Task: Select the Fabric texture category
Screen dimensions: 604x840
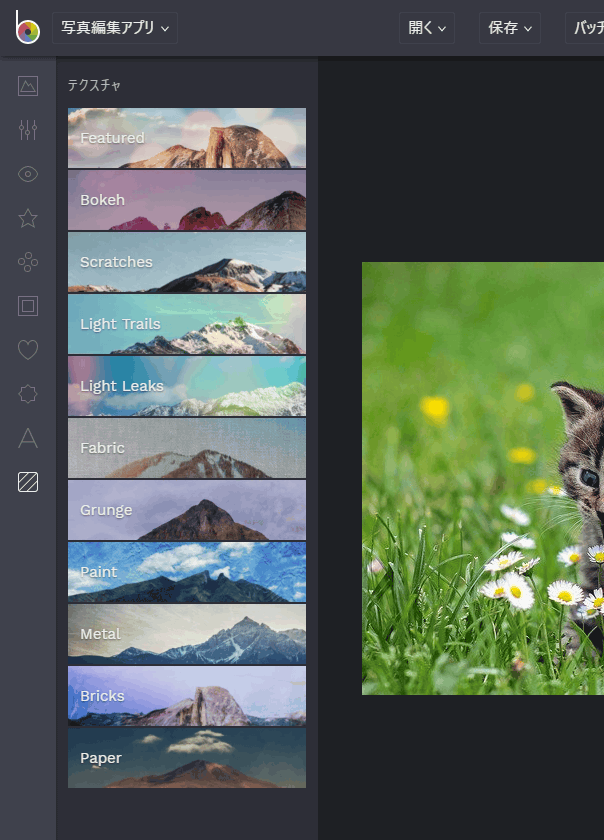Action: pos(187,448)
